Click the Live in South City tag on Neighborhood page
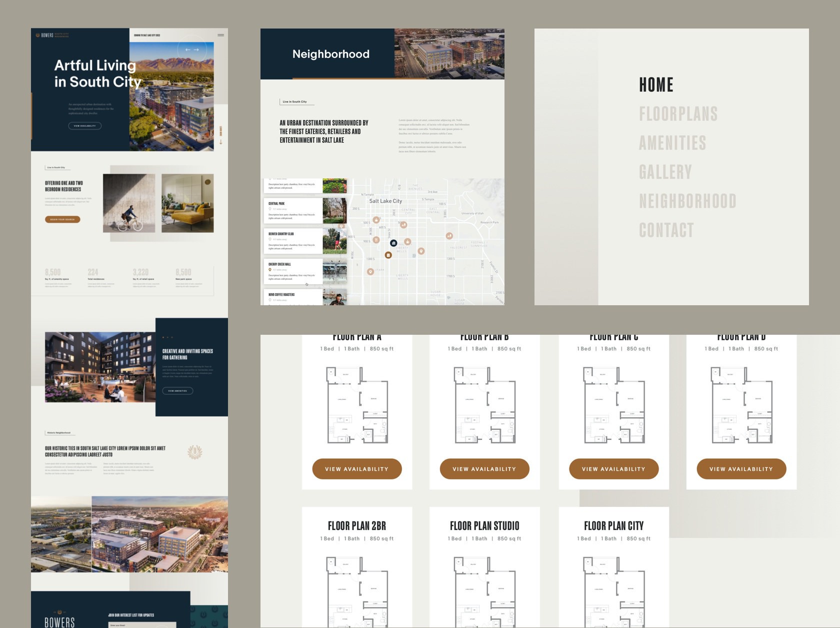The width and height of the screenshot is (840, 628). 296,102
